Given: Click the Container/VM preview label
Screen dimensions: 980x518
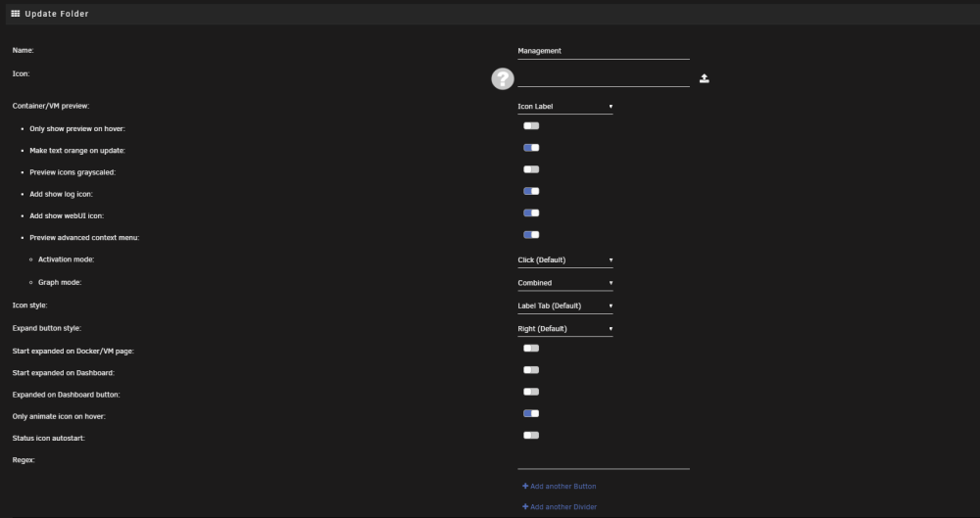Looking at the screenshot, I should pos(51,106).
